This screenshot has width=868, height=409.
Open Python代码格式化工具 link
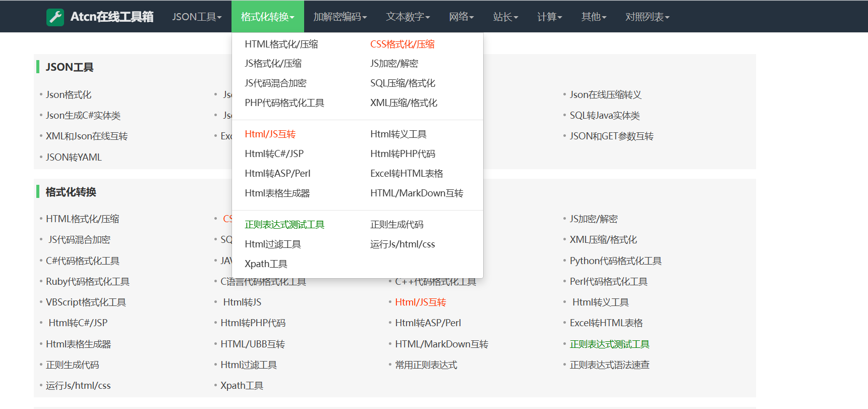tap(616, 261)
